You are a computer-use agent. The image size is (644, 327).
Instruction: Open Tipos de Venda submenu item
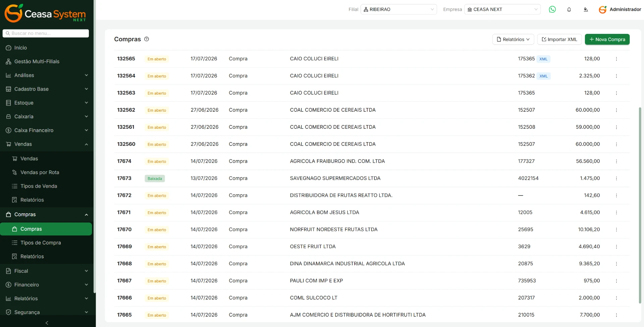[x=47, y=186]
